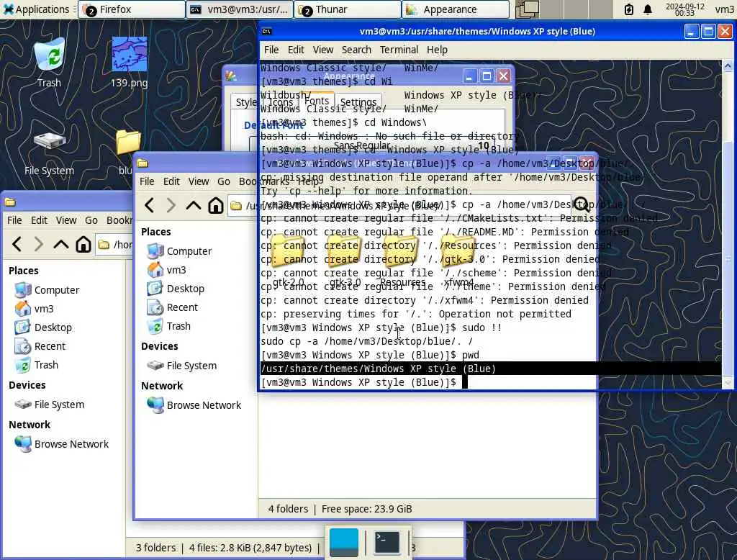Select vm3 in left Thunar sidebar

[35, 309]
